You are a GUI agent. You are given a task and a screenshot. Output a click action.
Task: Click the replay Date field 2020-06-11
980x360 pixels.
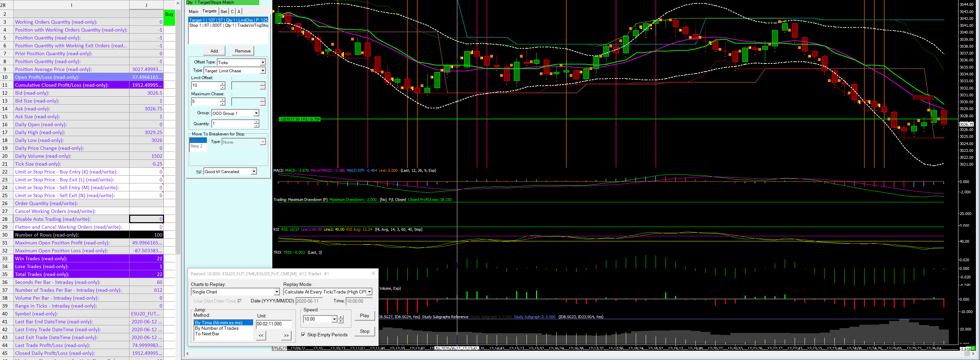point(309,301)
